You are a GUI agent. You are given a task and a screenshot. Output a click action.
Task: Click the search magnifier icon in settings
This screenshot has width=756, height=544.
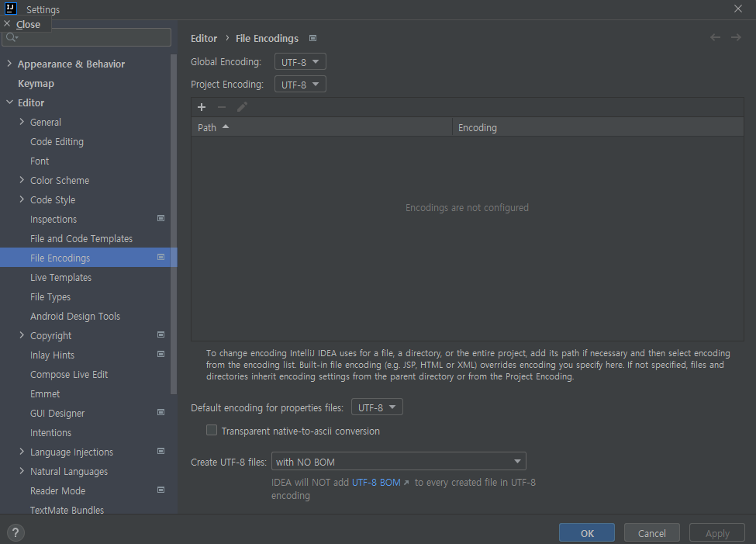point(12,38)
